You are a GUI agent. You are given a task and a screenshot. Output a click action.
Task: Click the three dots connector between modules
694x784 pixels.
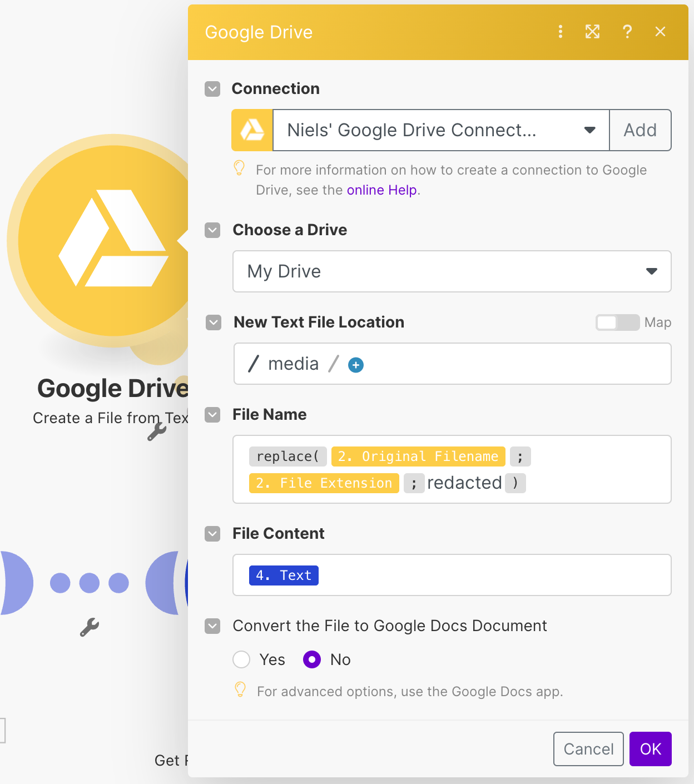tap(90, 583)
